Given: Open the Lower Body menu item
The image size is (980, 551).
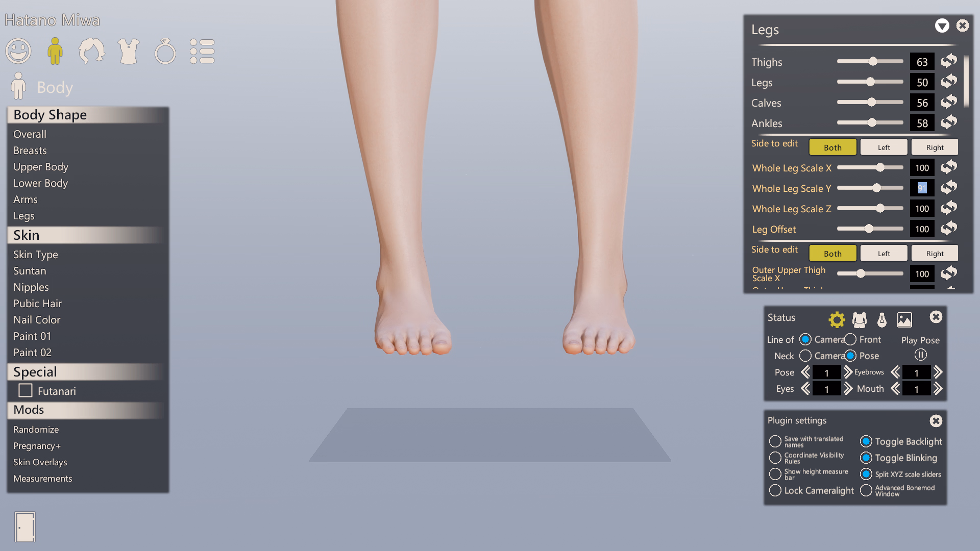Looking at the screenshot, I should (x=40, y=183).
